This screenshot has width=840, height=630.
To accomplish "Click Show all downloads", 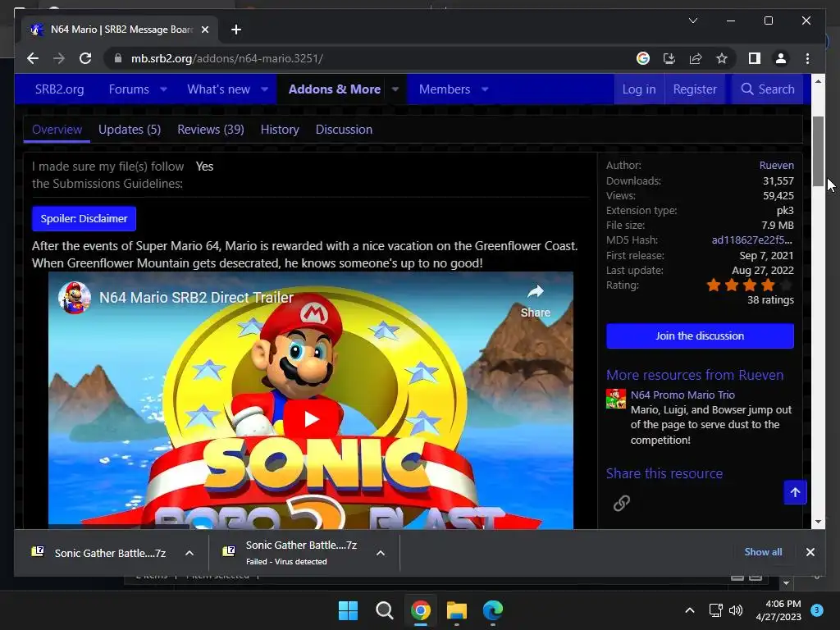I will (x=763, y=552).
